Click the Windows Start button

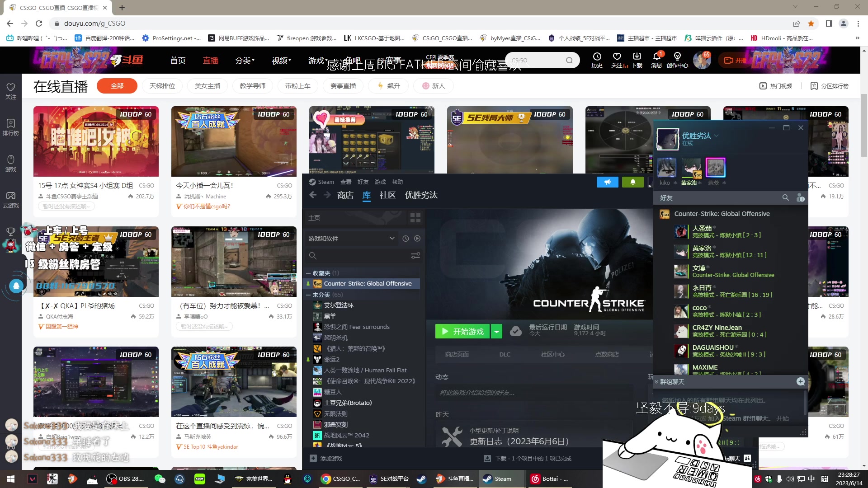11,479
